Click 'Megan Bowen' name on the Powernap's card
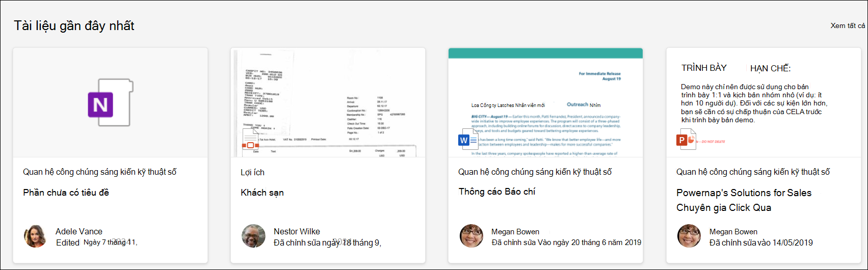The width and height of the screenshot is (868, 270). click(733, 232)
